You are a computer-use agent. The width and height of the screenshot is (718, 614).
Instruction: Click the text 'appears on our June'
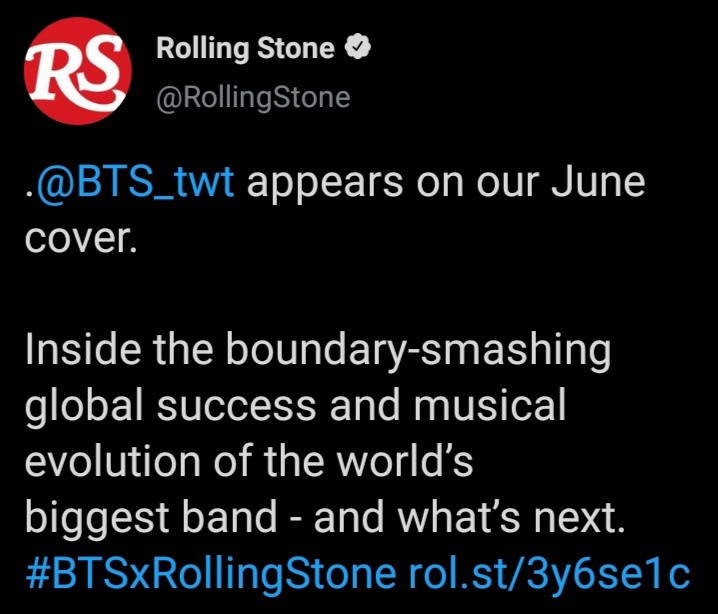(446, 183)
